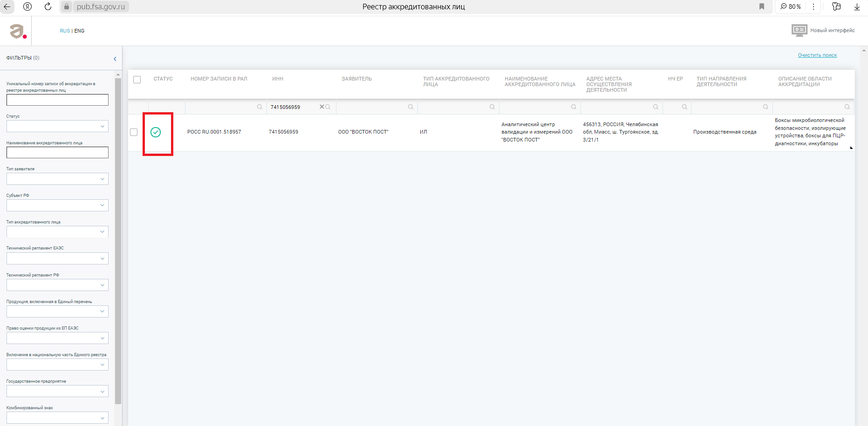The image size is (868, 426).
Task: Open the Технический регламент ЕАЭС dropdown
Action: (x=57, y=258)
